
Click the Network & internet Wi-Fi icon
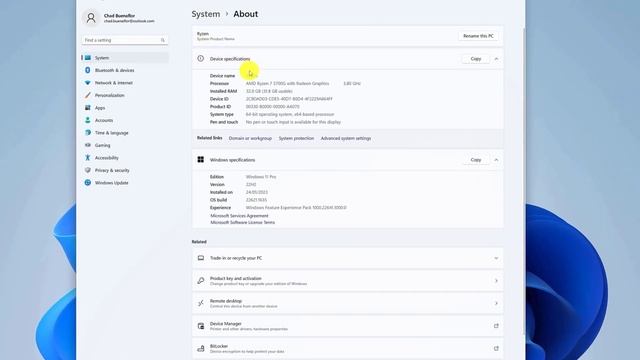click(88, 83)
